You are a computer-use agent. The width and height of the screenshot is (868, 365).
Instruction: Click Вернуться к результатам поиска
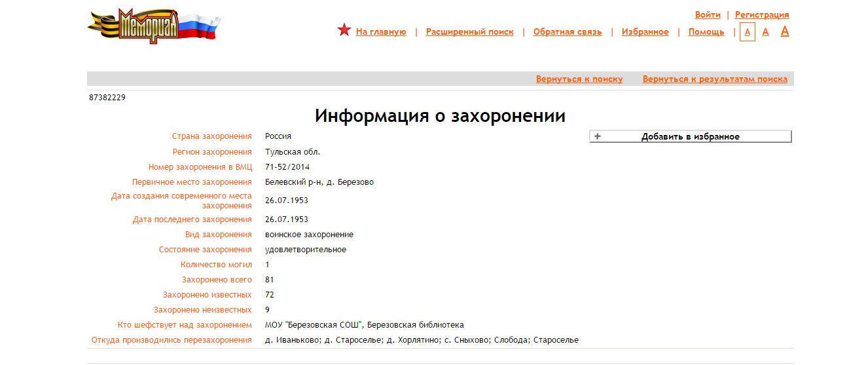point(714,79)
